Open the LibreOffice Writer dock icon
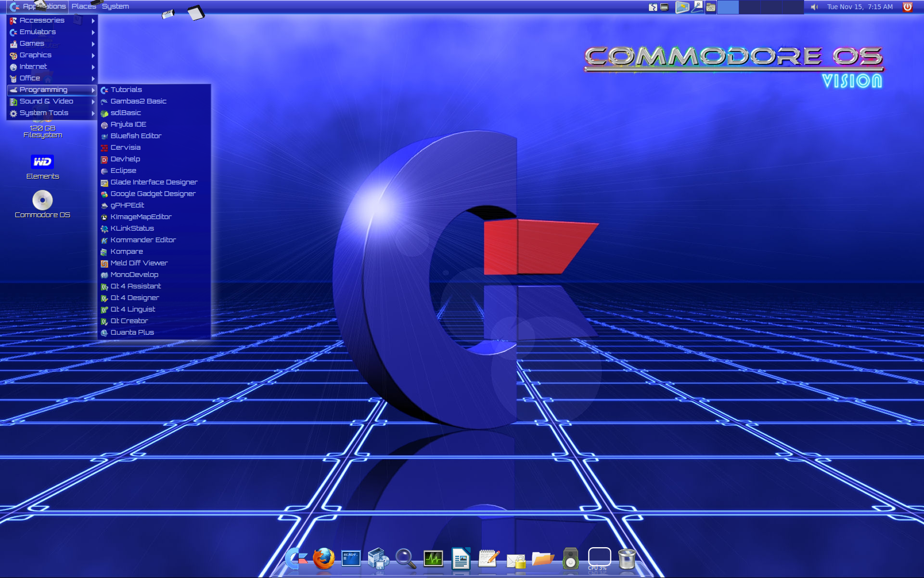 pos(461,559)
